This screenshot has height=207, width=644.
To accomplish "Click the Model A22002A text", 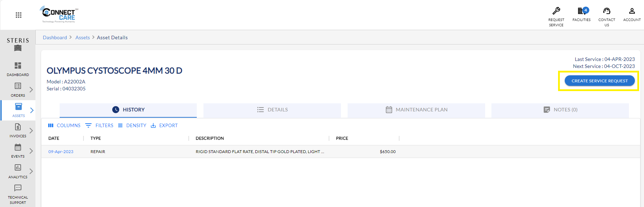I will [66, 82].
